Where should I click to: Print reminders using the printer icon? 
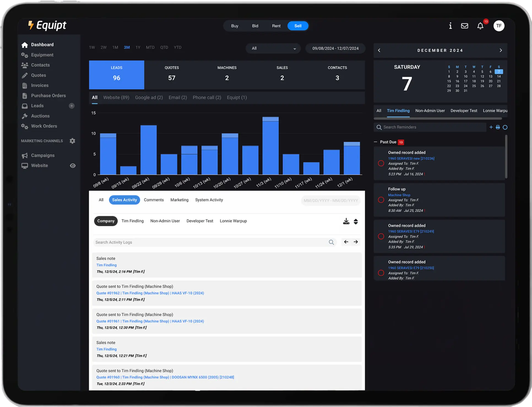coord(498,127)
